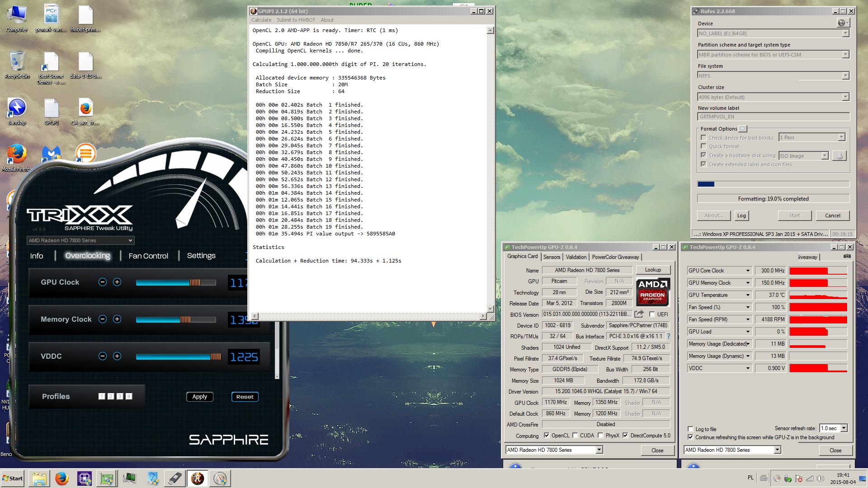Screen dimensions: 868x488
Task: Open the CPU-Z taskbar icon
Action: (85, 479)
